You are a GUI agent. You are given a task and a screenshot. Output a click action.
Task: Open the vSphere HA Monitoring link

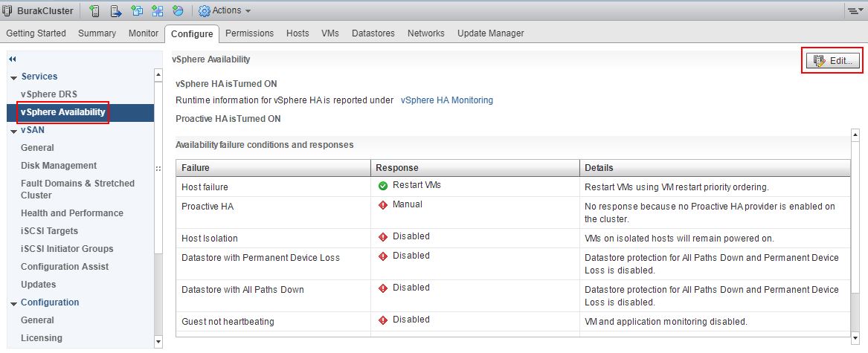447,100
